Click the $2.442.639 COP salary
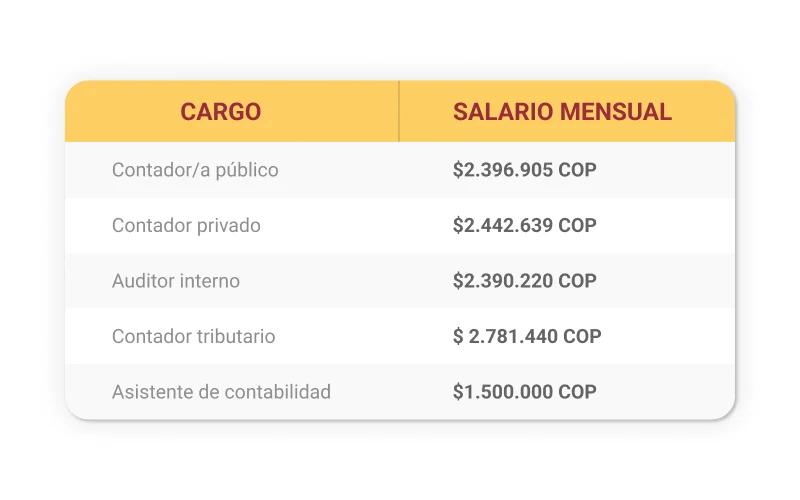 pos(524,226)
